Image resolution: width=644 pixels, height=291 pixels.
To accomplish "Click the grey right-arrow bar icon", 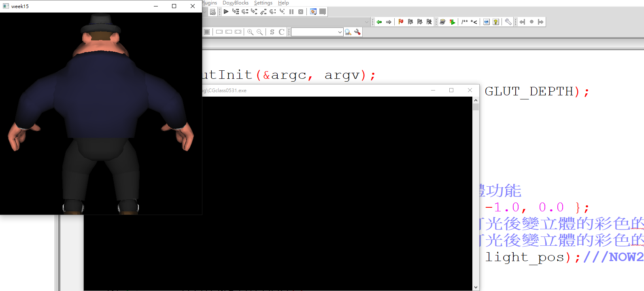I will tap(541, 22).
